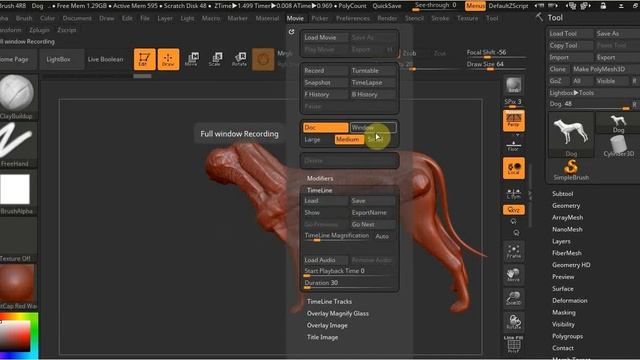640x360 pixels.
Task: Pick a color in the color picker square
Action: [x=15, y=336]
